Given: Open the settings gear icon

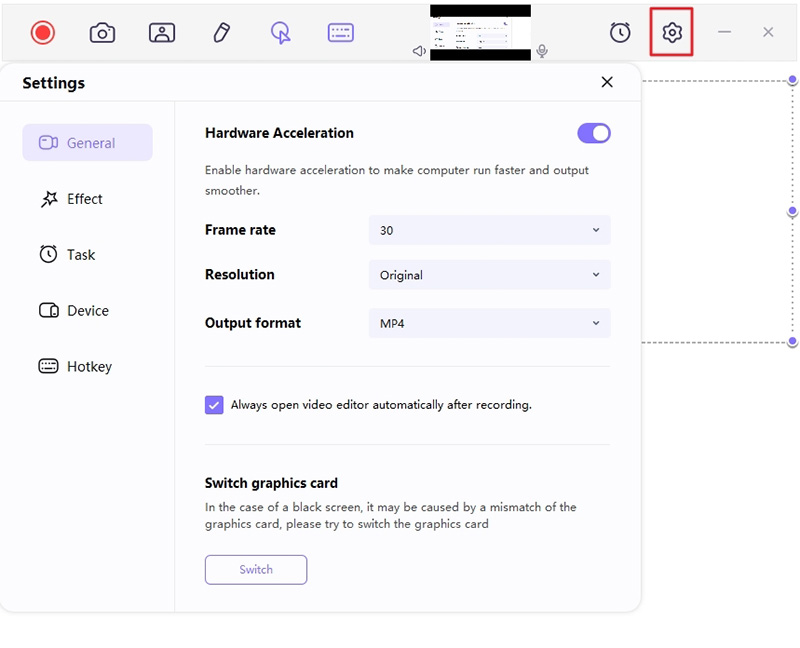Looking at the screenshot, I should coord(672,32).
